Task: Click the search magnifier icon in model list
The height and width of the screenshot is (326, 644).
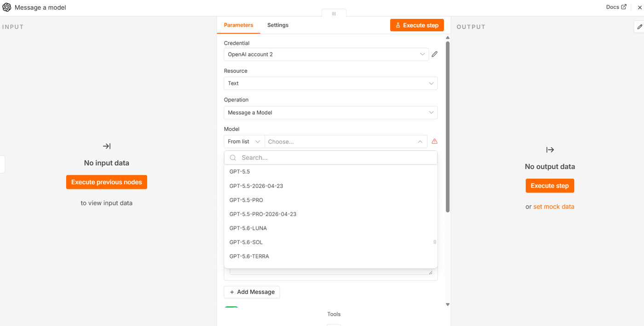Action: tap(233, 157)
